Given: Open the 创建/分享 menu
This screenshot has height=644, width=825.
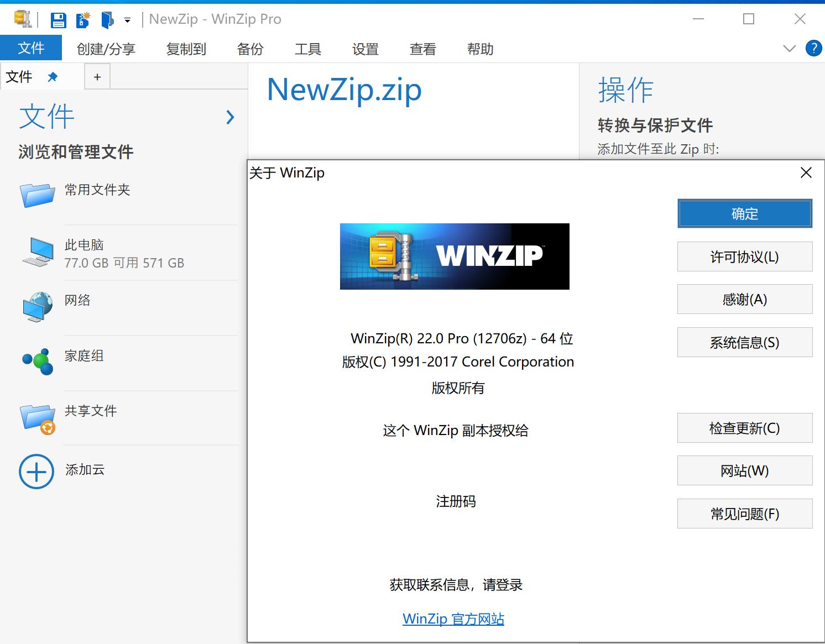Looking at the screenshot, I should [x=106, y=49].
